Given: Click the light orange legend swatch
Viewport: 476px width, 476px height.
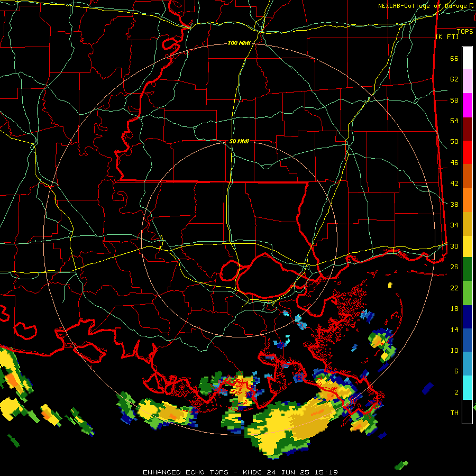Looking at the screenshot, I should (x=467, y=200).
